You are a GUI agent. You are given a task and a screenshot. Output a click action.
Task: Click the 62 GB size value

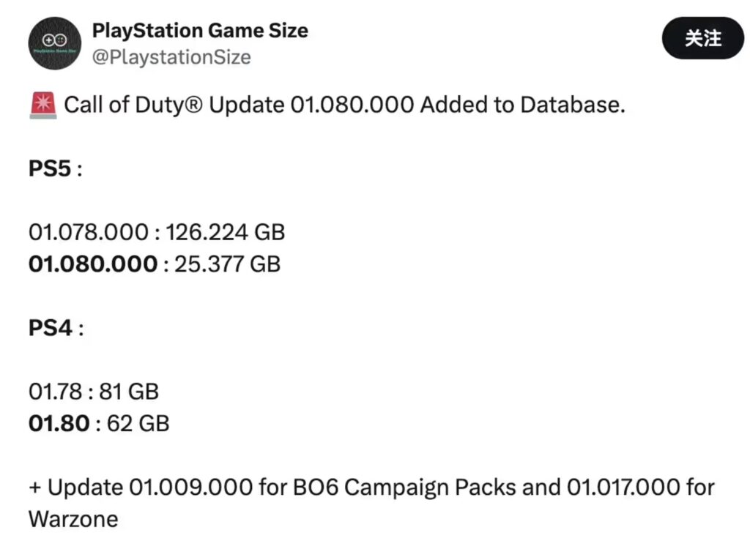[138, 423]
